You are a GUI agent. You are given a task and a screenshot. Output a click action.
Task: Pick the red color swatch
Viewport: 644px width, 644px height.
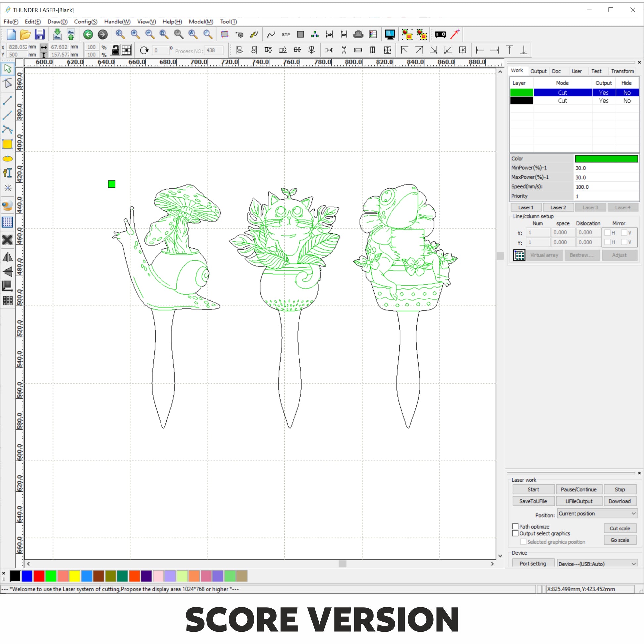click(x=39, y=576)
